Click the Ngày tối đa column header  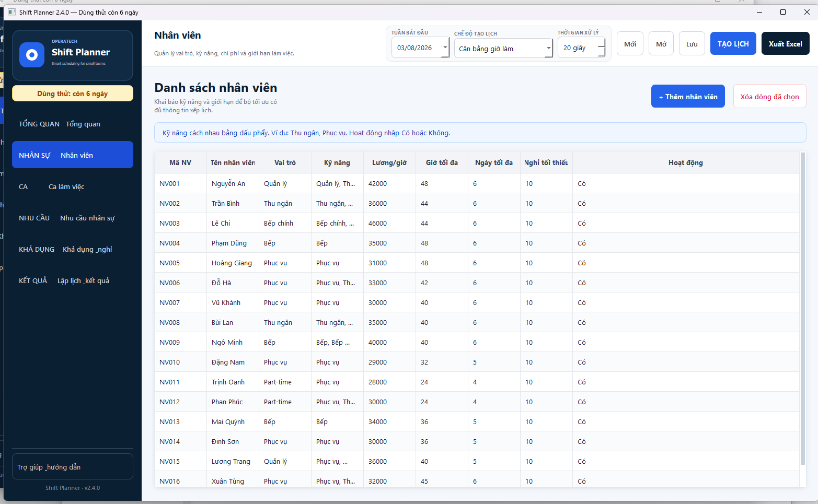point(494,162)
